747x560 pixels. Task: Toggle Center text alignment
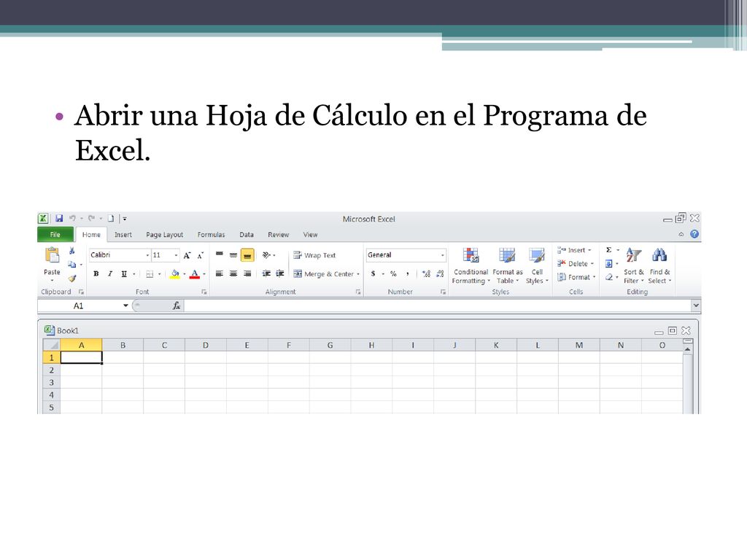(x=233, y=274)
